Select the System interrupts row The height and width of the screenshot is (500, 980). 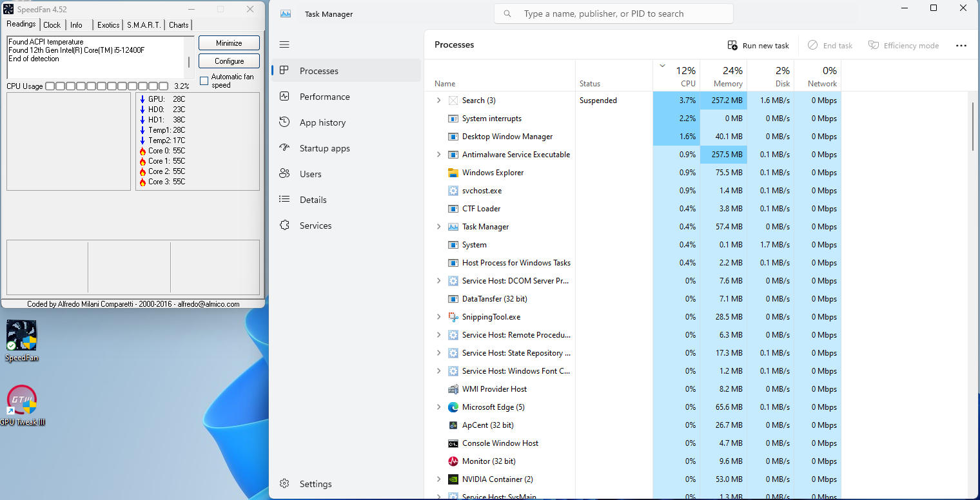(x=633, y=119)
